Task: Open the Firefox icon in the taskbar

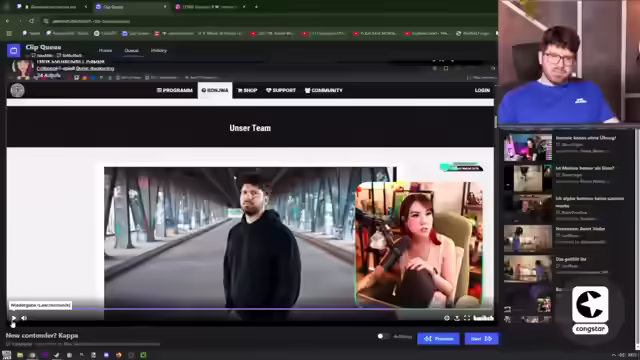Action: pyautogui.click(x=119, y=355)
